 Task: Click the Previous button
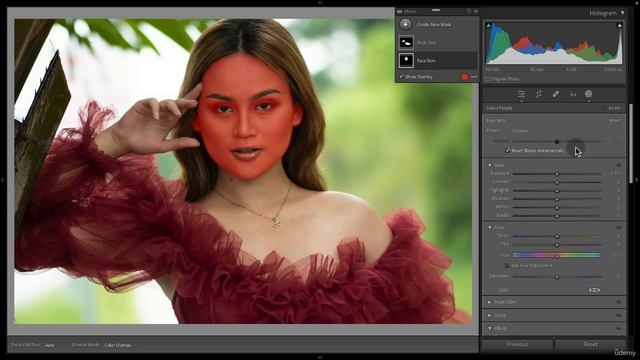[517, 344]
